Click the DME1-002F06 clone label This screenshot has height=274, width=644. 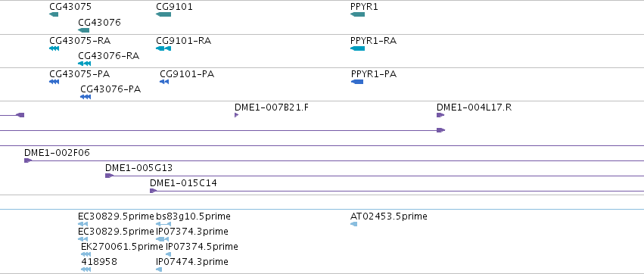click(x=57, y=153)
